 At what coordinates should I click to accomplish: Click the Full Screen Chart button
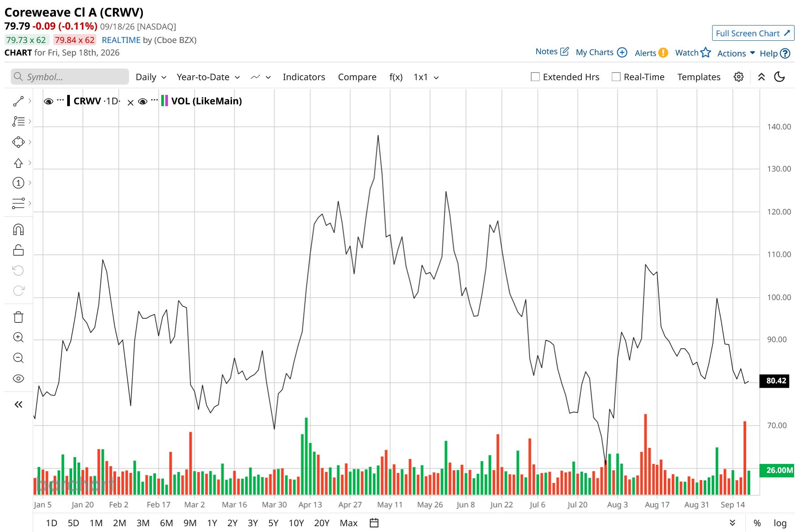pyautogui.click(x=753, y=33)
